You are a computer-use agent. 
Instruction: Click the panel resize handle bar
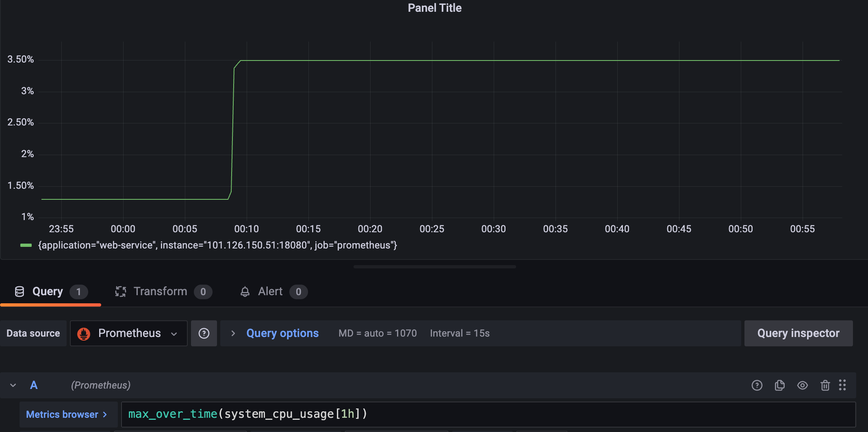click(x=434, y=267)
